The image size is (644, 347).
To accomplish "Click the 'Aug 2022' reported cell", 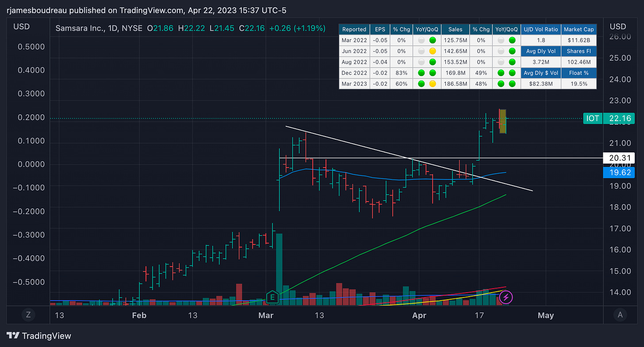I will click(354, 62).
